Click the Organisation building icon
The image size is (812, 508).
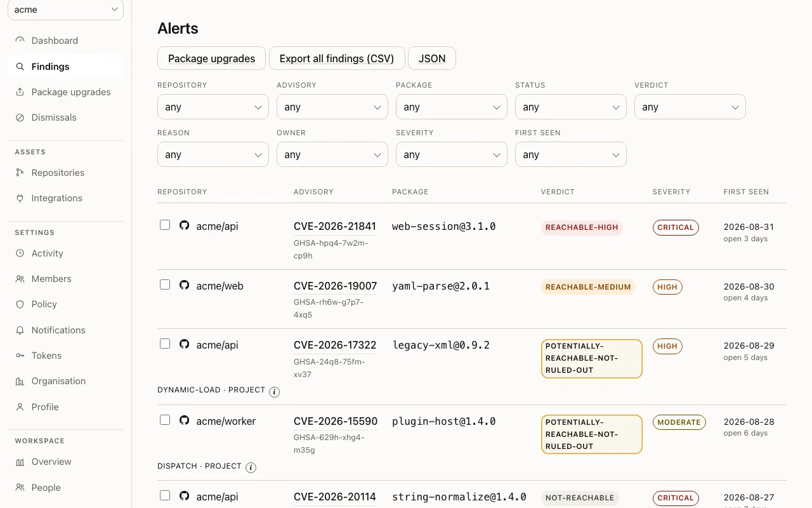point(20,381)
